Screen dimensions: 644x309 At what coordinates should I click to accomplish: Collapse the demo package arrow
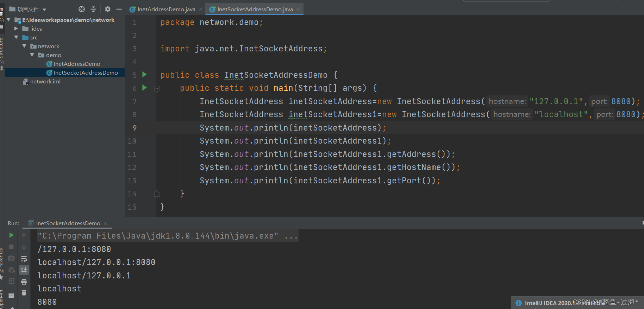point(32,55)
